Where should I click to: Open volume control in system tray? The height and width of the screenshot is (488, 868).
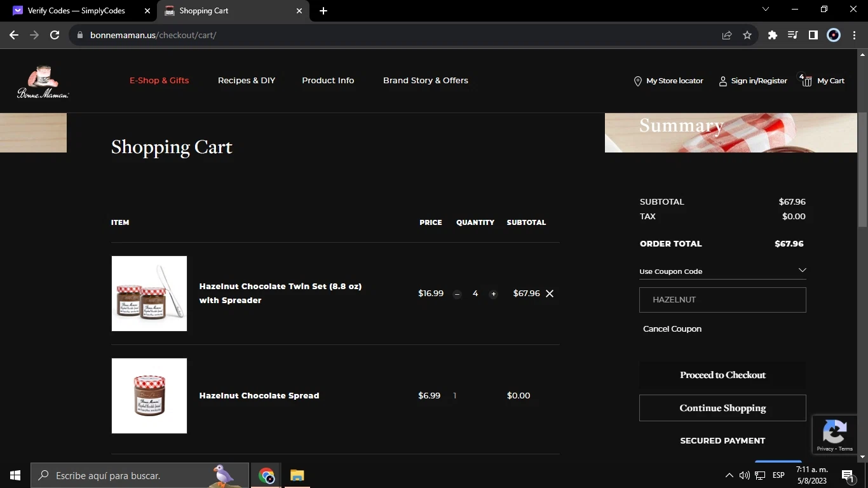(x=744, y=475)
